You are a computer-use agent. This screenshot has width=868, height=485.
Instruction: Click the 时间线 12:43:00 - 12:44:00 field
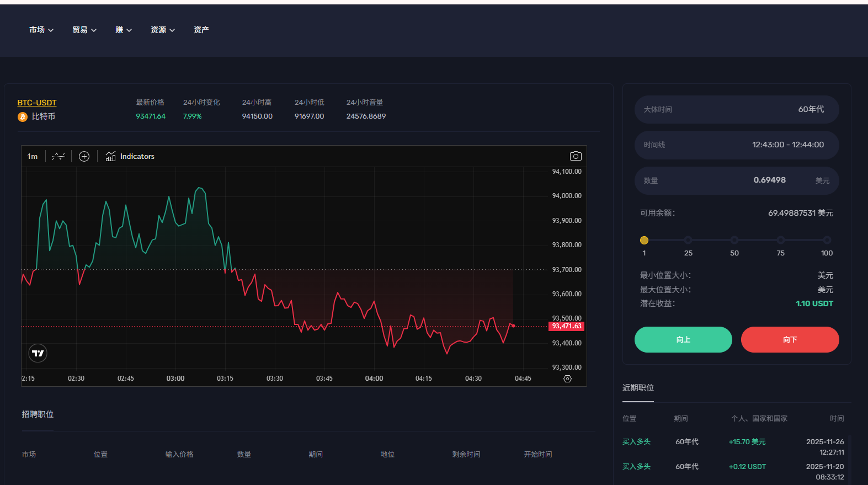[x=737, y=145]
